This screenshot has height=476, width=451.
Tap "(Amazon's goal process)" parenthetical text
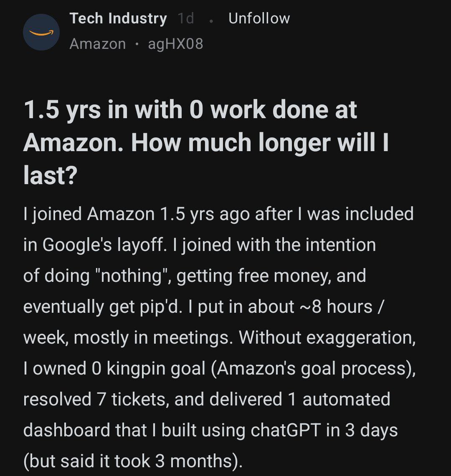coord(313,368)
